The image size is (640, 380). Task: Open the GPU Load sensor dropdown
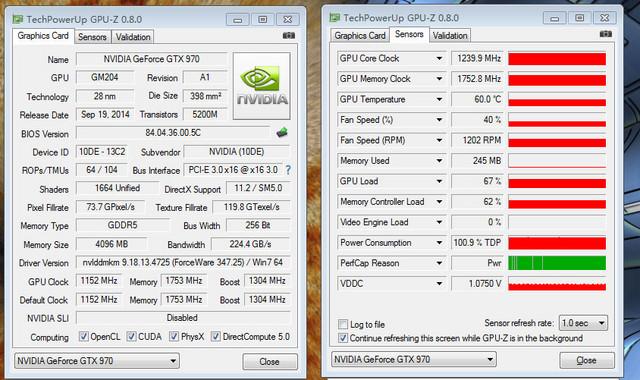[439, 181]
